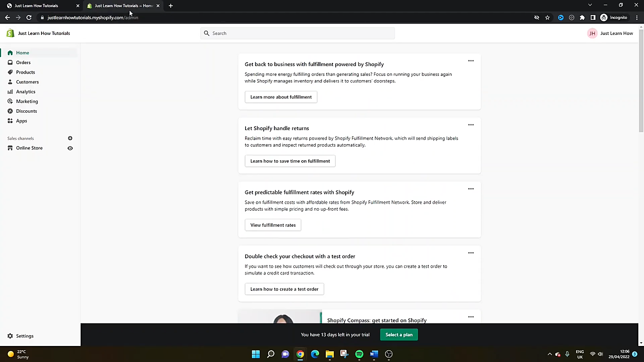
Task: Click the blue extension icon in toolbar
Action: [x=561, y=17]
